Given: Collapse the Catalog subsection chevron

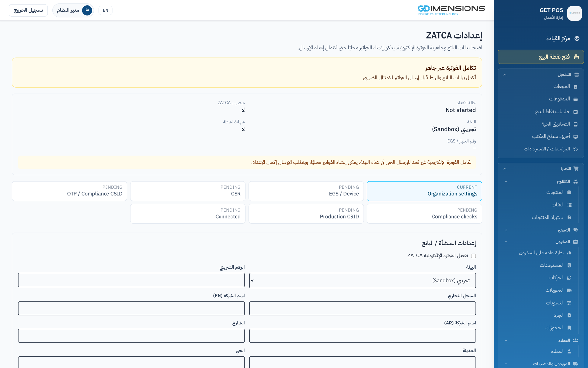Looking at the screenshot, I should tap(506, 182).
